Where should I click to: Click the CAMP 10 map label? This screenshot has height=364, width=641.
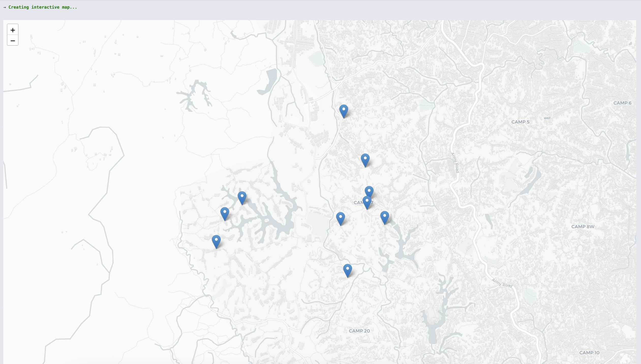[x=589, y=353]
